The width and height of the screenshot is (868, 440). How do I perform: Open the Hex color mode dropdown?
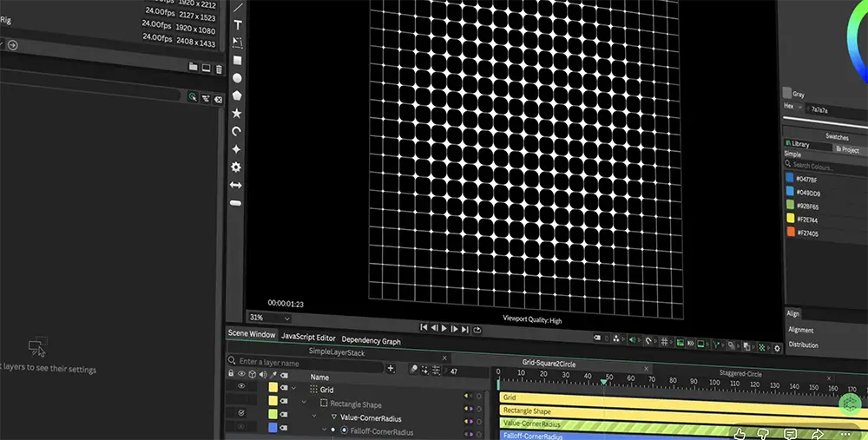tap(792, 106)
